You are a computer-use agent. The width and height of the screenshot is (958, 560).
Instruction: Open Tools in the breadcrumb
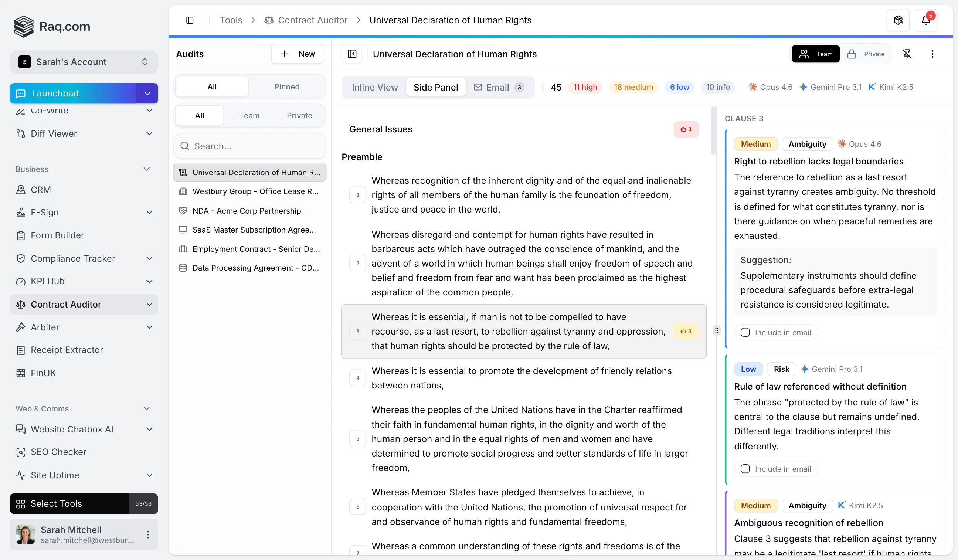230,20
